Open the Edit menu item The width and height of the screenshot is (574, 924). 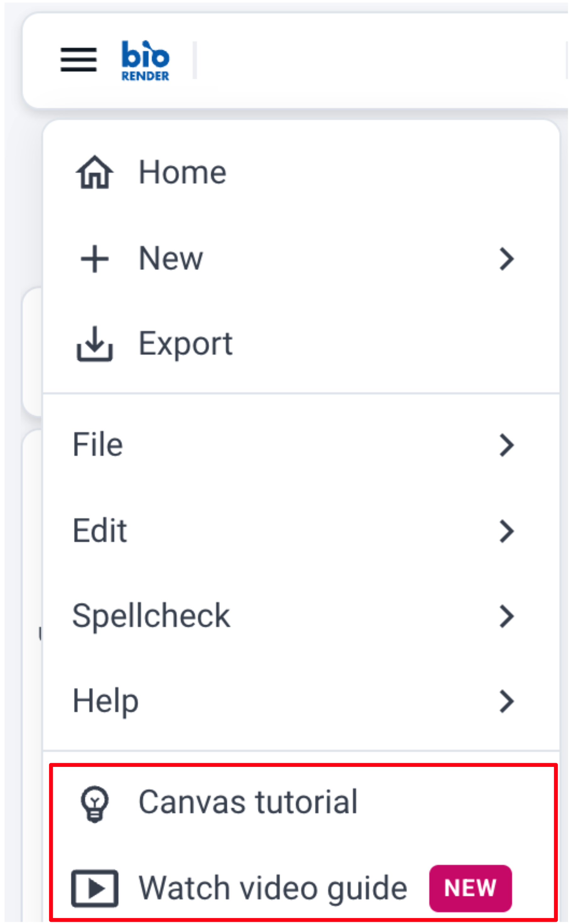pyautogui.click(x=301, y=531)
